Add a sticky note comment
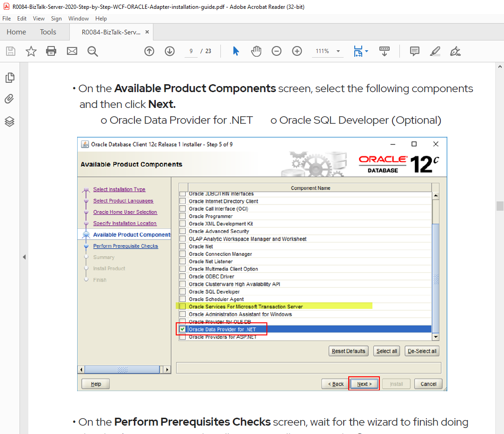Image resolution: width=504 pixels, height=434 pixels. coord(415,51)
